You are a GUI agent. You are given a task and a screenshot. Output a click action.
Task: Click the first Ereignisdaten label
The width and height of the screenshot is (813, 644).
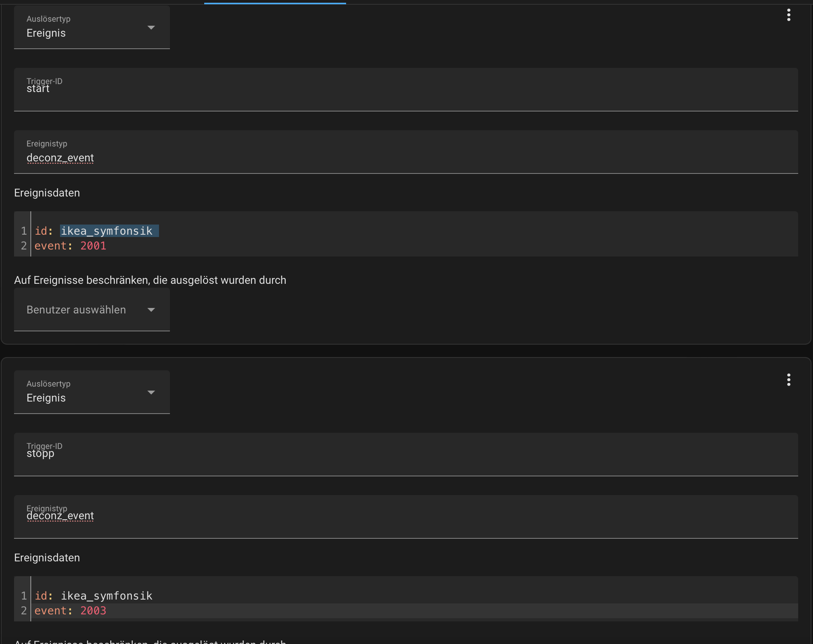47,193
